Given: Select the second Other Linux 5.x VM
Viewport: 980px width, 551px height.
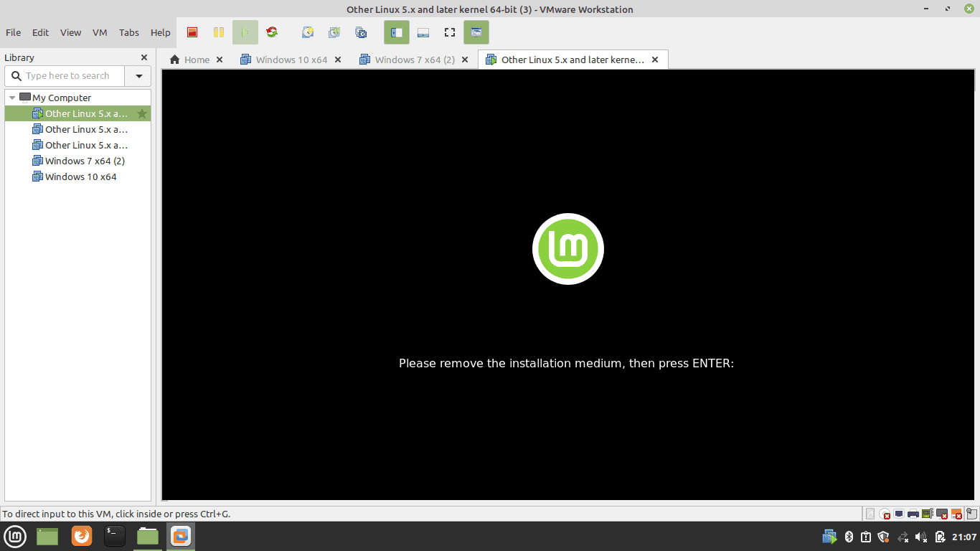Looking at the screenshot, I should 77,129.
